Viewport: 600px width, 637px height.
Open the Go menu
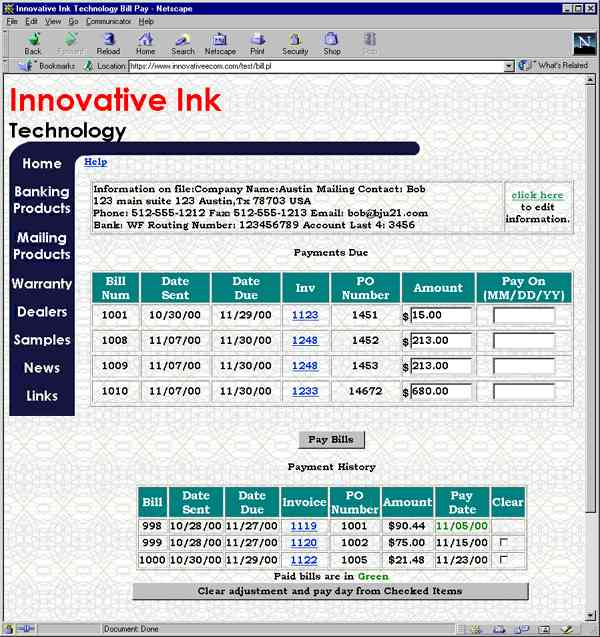(x=73, y=22)
